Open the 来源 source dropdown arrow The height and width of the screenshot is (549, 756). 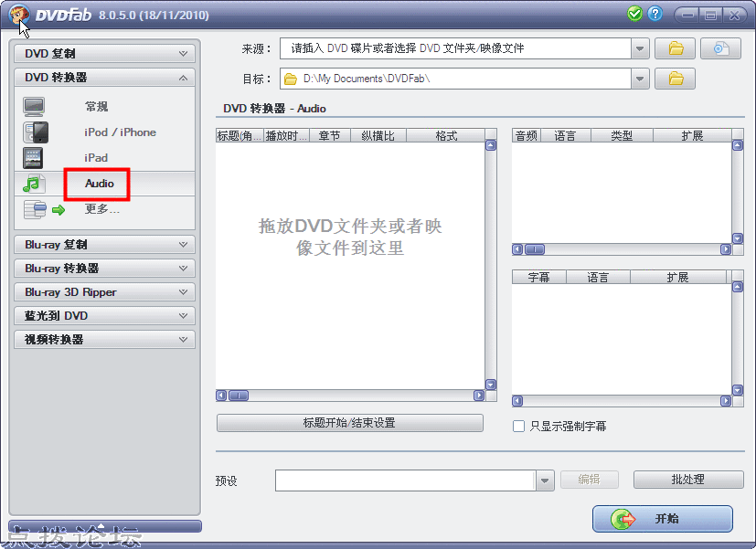pos(640,48)
